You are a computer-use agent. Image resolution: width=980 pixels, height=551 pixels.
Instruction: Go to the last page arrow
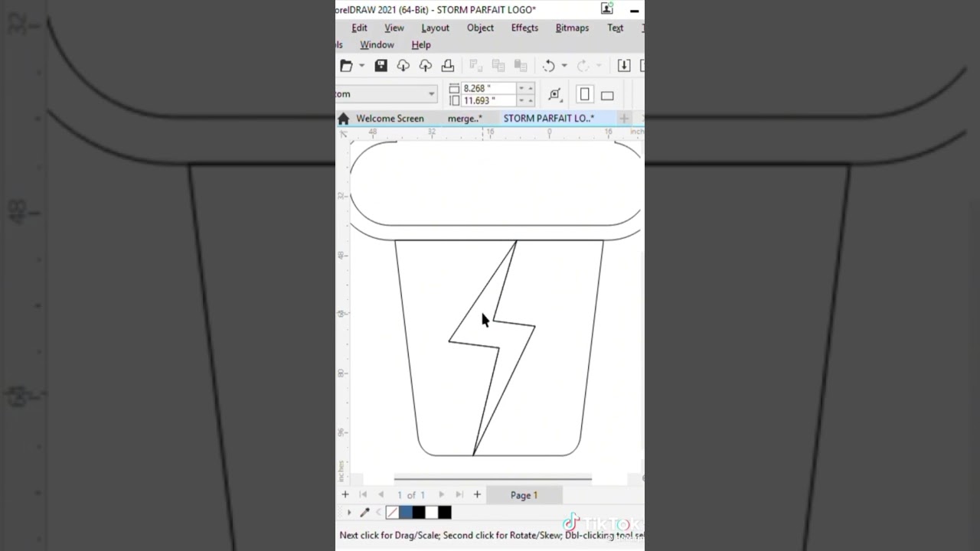[459, 495]
